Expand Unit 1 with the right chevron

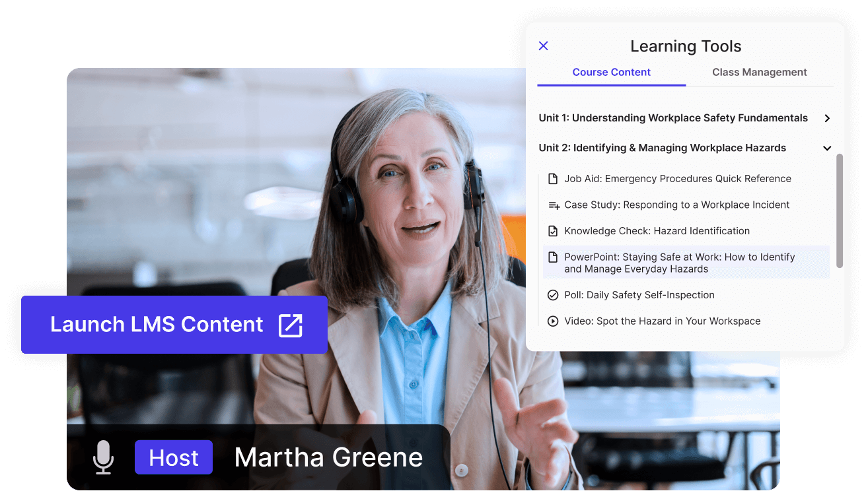827,118
